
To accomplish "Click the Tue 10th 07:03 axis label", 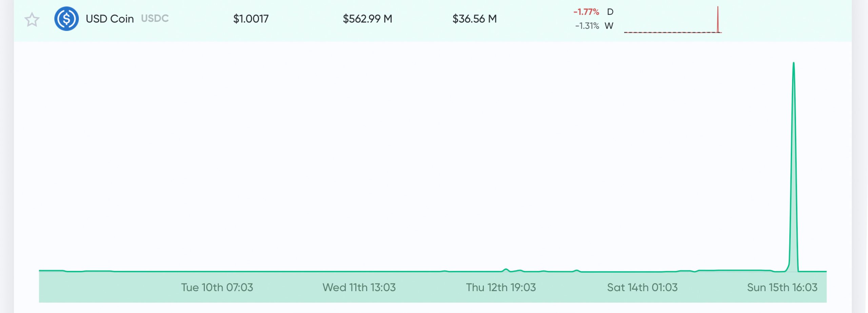I will click(x=217, y=287).
